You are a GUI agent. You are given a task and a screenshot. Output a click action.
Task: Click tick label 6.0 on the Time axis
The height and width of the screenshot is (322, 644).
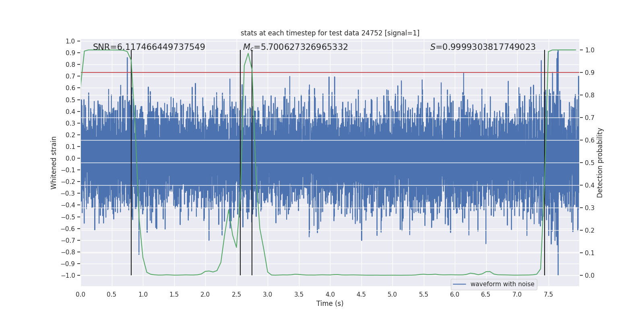tap(455, 294)
